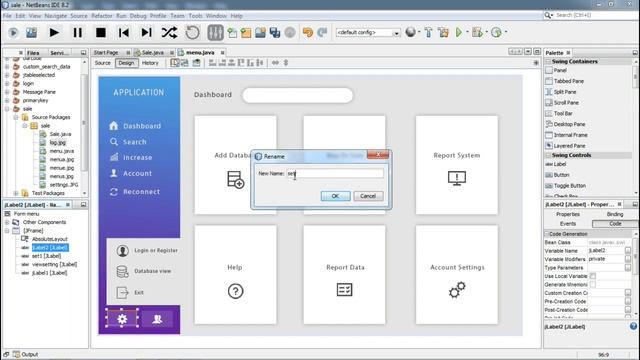Switch to Start Page tab
Viewport: 640px width, 360px height.
[x=106, y=53]
